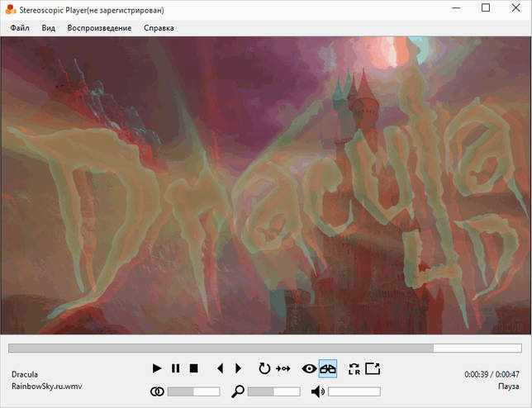Image resolution: width=532 pixels, height=408 pixels.
Task: Click the arrows icon beside repeat
Action: 283,368
